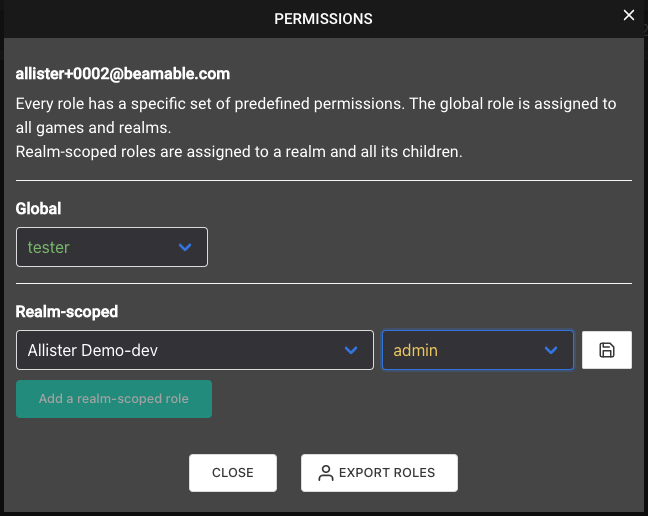This screenshot has height=516, width=648.
Task: Click the EXPORT ROLES label
Action: click(387, 473)
